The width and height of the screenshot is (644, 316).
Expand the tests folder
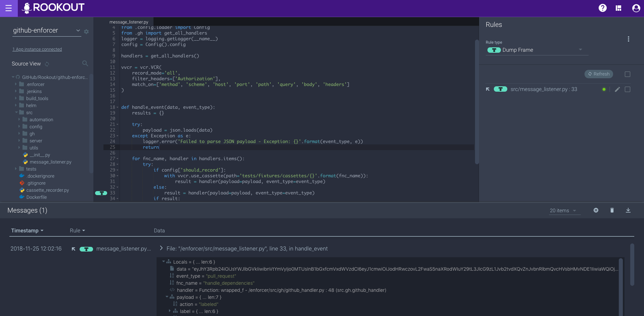[16, 169]
